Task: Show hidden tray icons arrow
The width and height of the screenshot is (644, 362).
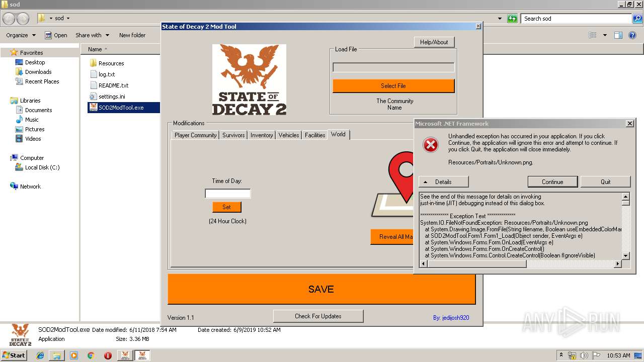Action: click(x=561, y=355)
